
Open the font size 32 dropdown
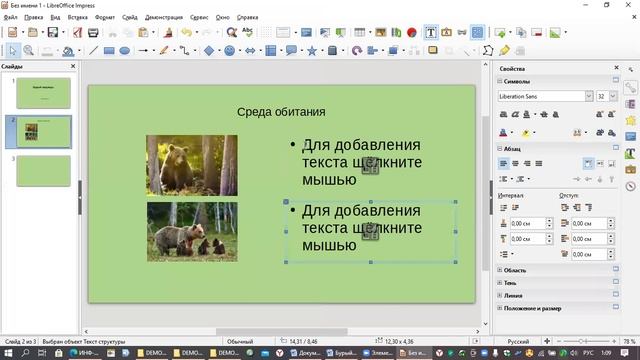coord(613,96)
